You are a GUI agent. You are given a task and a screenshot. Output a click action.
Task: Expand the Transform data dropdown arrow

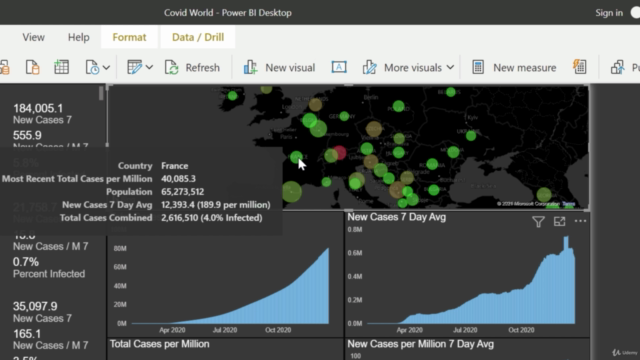pos(149,67)
